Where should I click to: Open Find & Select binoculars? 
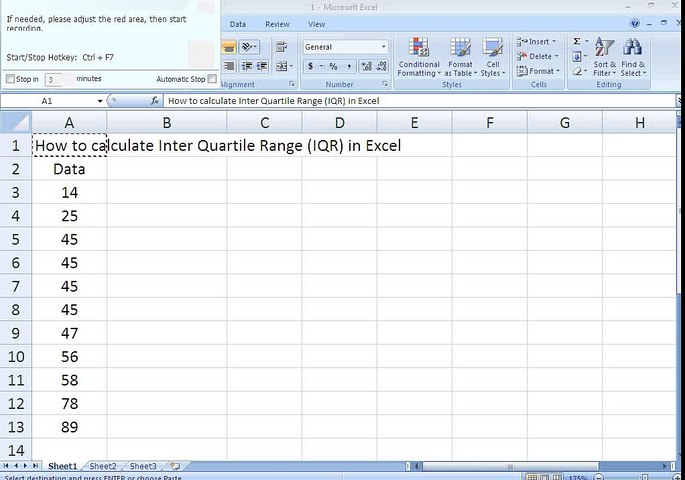coord(633,57)
